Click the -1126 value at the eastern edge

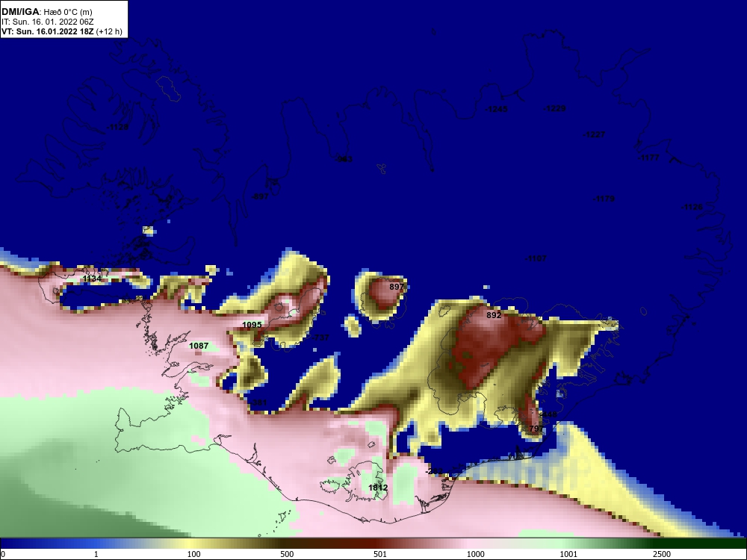point(692,207)
